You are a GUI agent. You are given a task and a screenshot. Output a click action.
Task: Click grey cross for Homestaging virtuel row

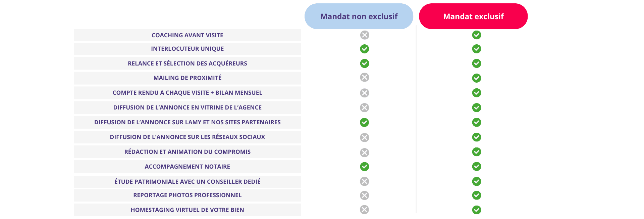click(365, 210)
